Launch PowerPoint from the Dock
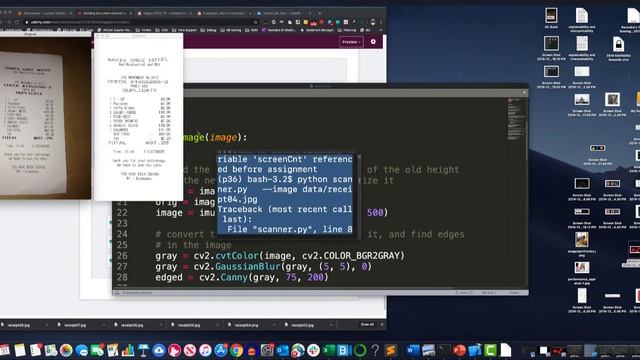 click(x=459, y=350)
